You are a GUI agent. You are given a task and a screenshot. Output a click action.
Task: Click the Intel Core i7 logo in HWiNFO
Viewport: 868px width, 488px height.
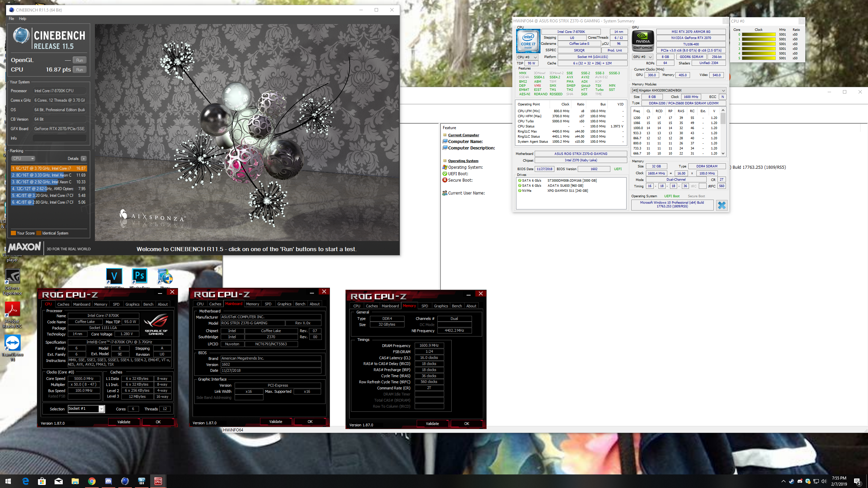pyautogui.click(x=528, y=41)
